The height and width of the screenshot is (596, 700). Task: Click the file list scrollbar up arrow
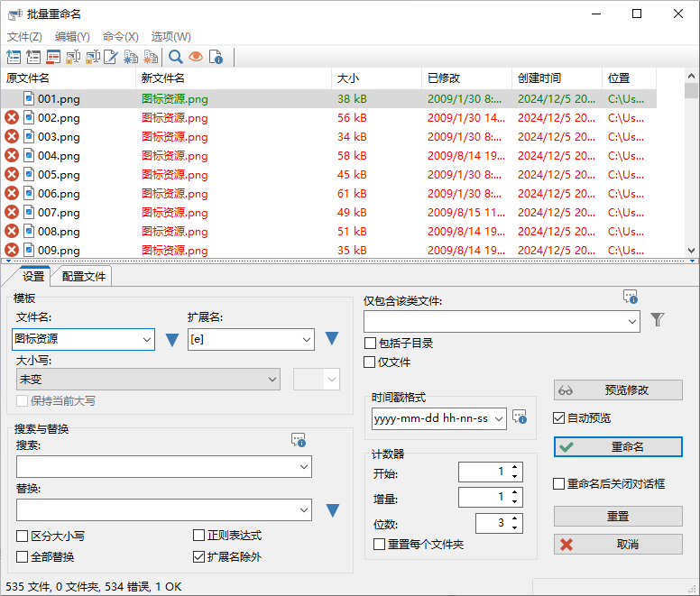pyautogui.click(x=691, y=76)
